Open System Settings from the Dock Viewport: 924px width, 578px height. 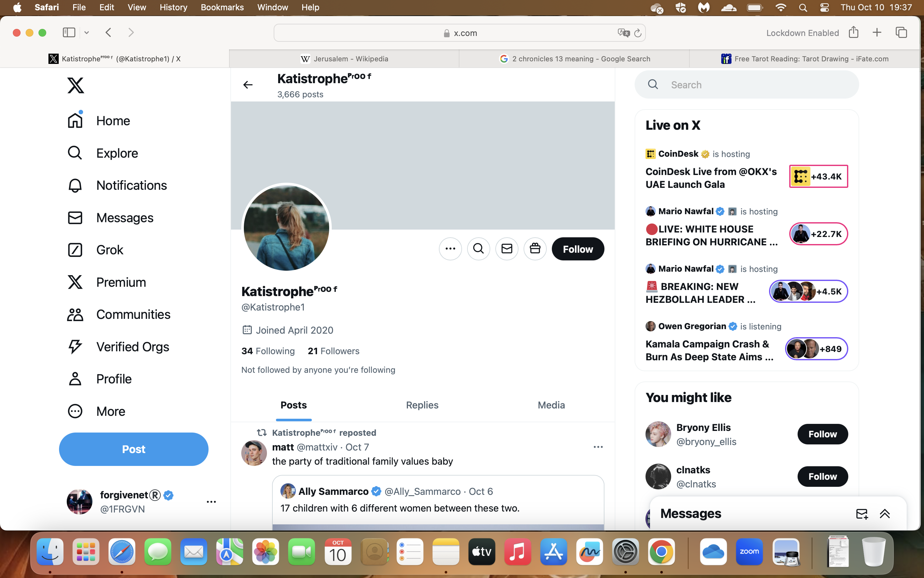tap(625, 552)
